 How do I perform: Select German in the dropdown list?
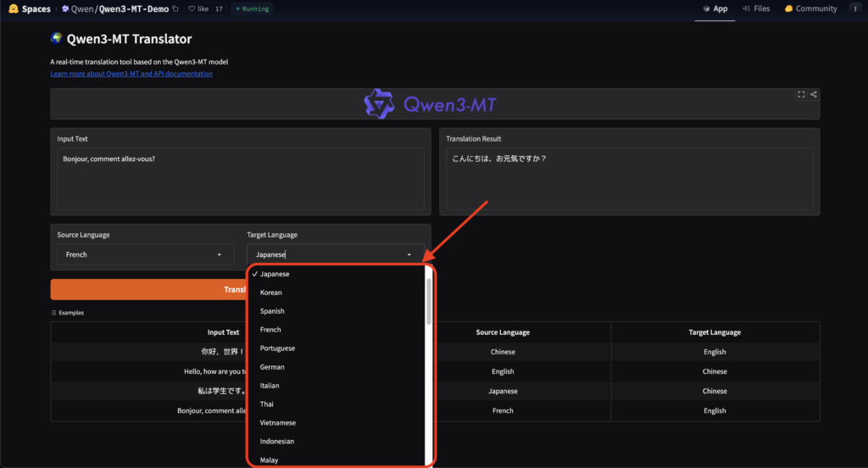(x=337, y=367)
